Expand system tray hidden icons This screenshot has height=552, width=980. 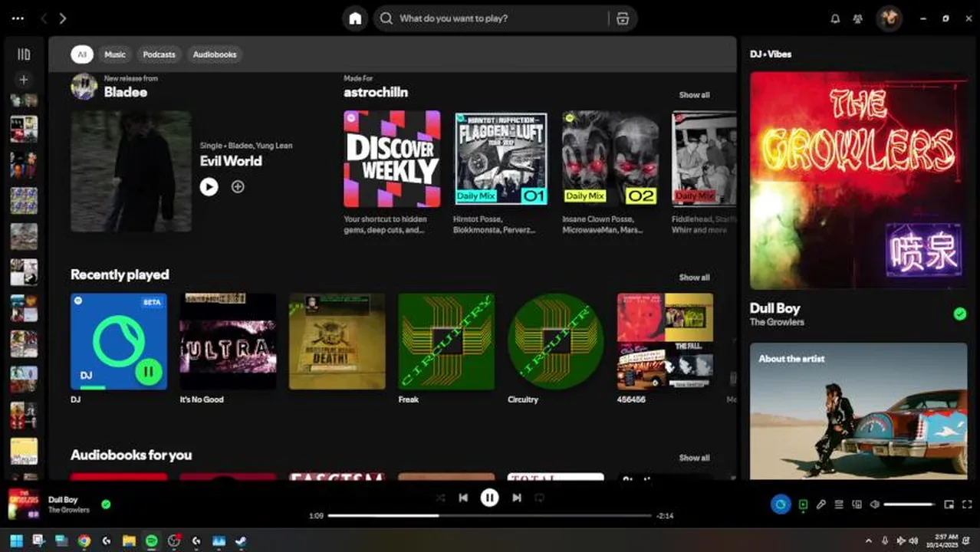[868, 540]
